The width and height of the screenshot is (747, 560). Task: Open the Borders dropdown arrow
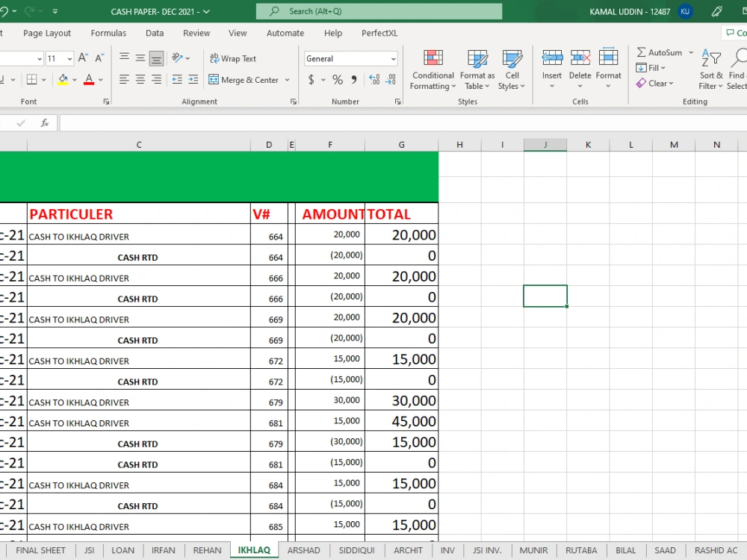coord(44,80)
